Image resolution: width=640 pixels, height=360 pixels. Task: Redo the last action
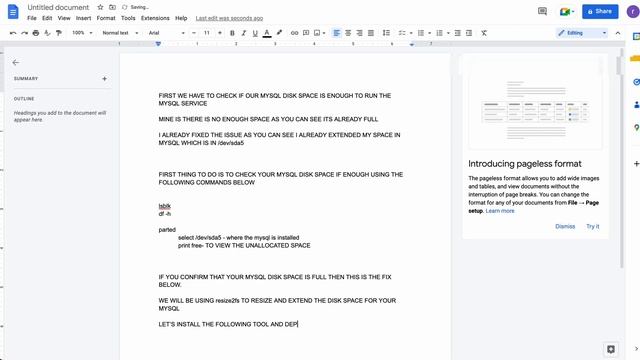point(24,33)
